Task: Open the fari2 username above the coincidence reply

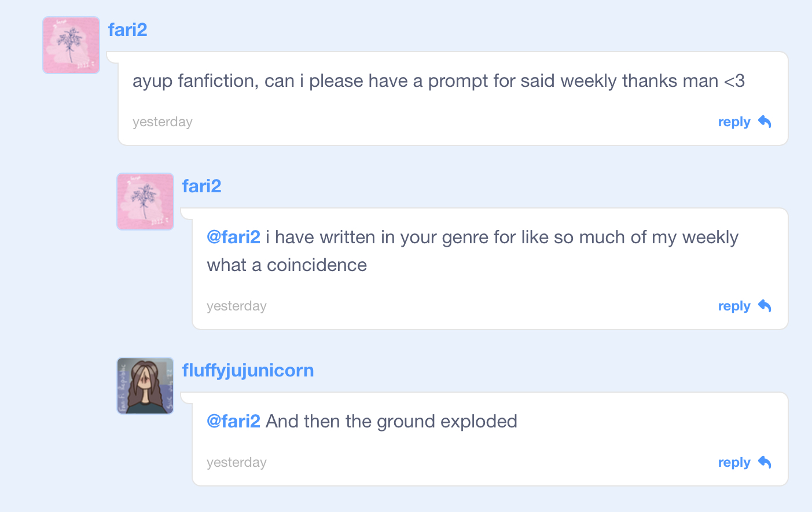Action: tap(201, 186)
